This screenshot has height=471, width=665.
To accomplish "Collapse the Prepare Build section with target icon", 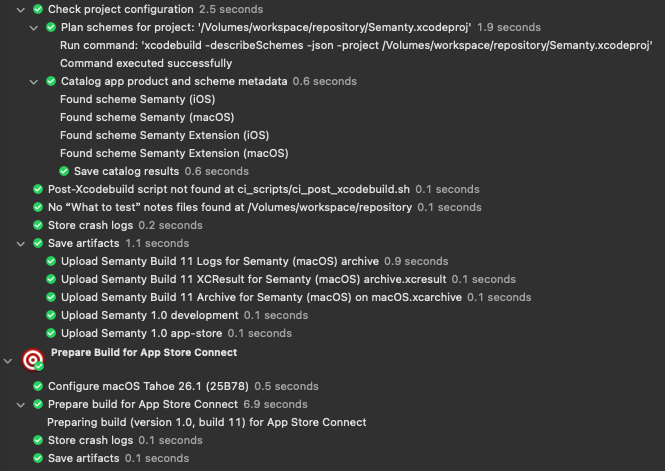I will pos(8,359).
